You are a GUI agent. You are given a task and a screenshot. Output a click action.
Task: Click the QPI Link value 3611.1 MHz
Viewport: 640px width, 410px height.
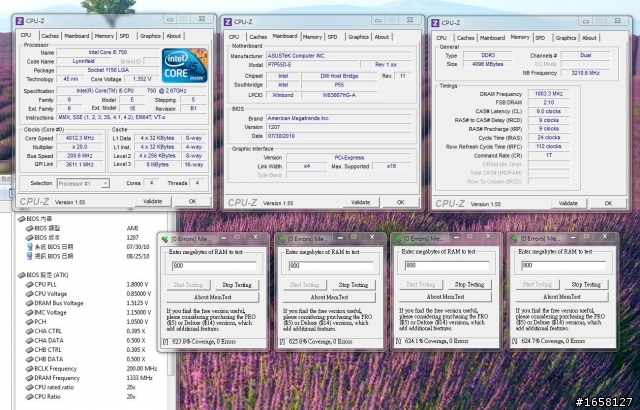tap(80, 165)
